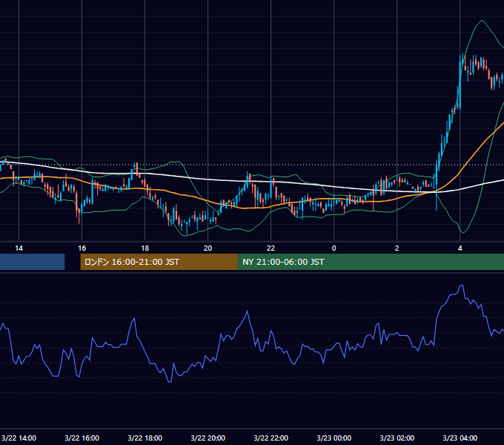Click the NY 21:00-06:00 JST session bar
This screenshot has width=504, height=445.
[x=371, y=262]
